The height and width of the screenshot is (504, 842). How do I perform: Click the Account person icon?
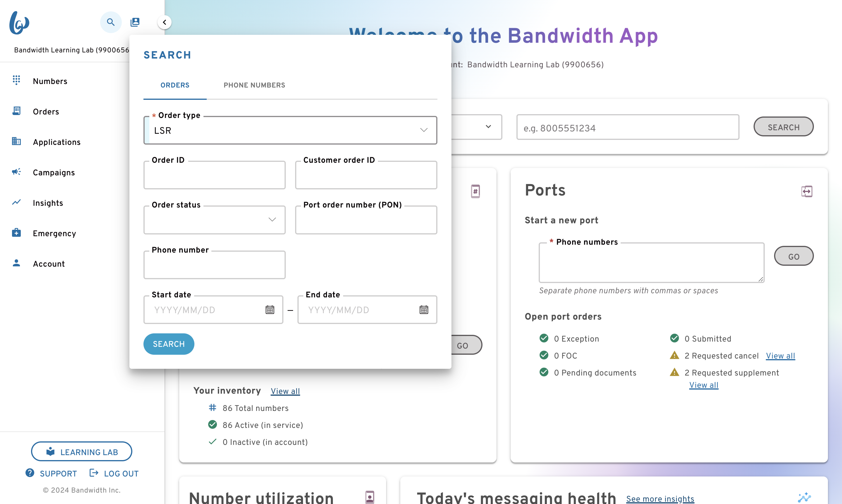pyautogui.click(x=16, y=263)
